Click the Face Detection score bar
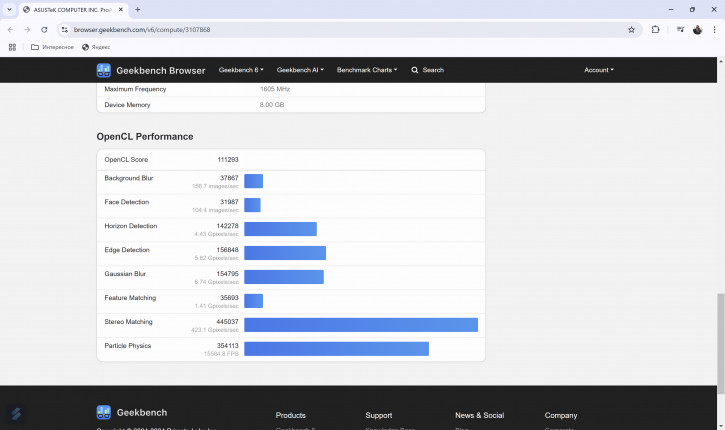 [x=252, y=205]
